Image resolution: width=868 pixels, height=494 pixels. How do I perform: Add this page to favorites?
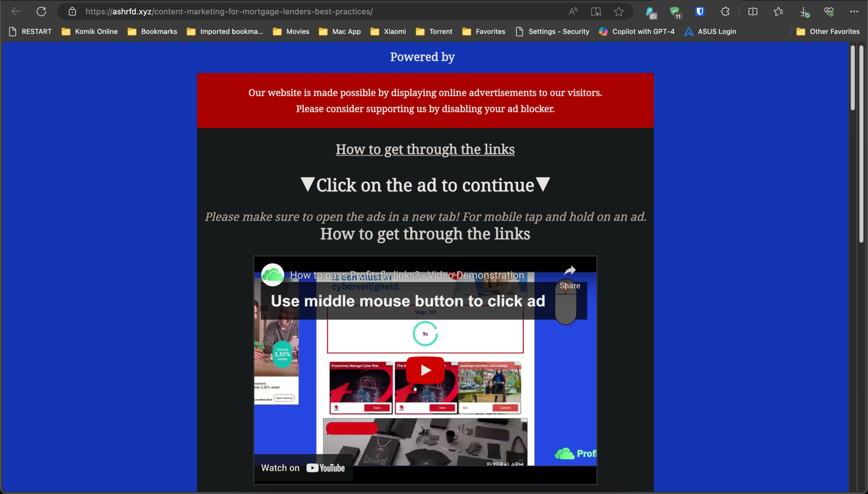coord(619,12)
